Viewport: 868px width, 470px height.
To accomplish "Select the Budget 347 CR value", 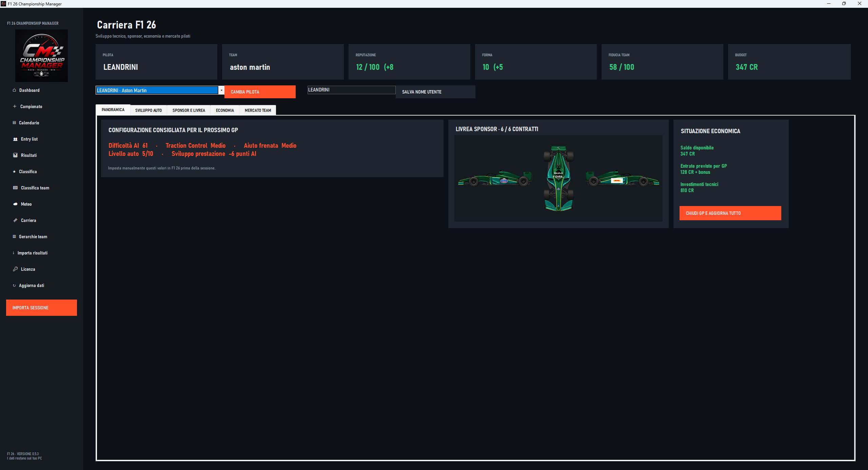I will [747, 67].
